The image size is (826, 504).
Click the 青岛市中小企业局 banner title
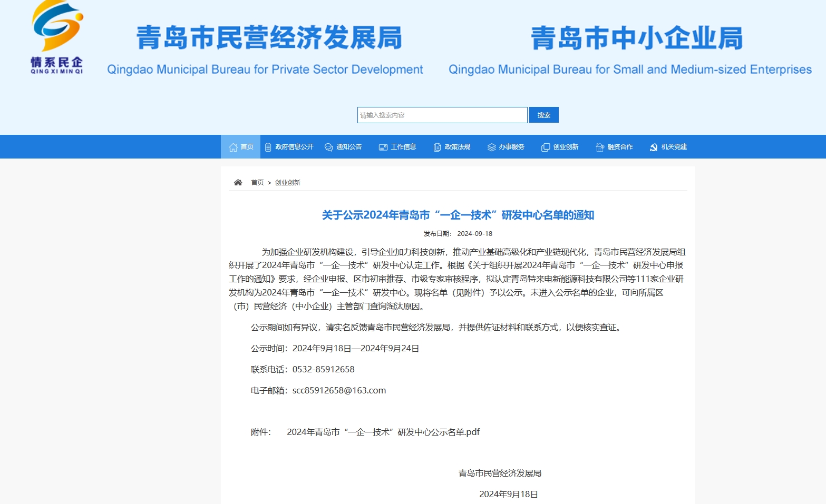[x=636, y=38]
